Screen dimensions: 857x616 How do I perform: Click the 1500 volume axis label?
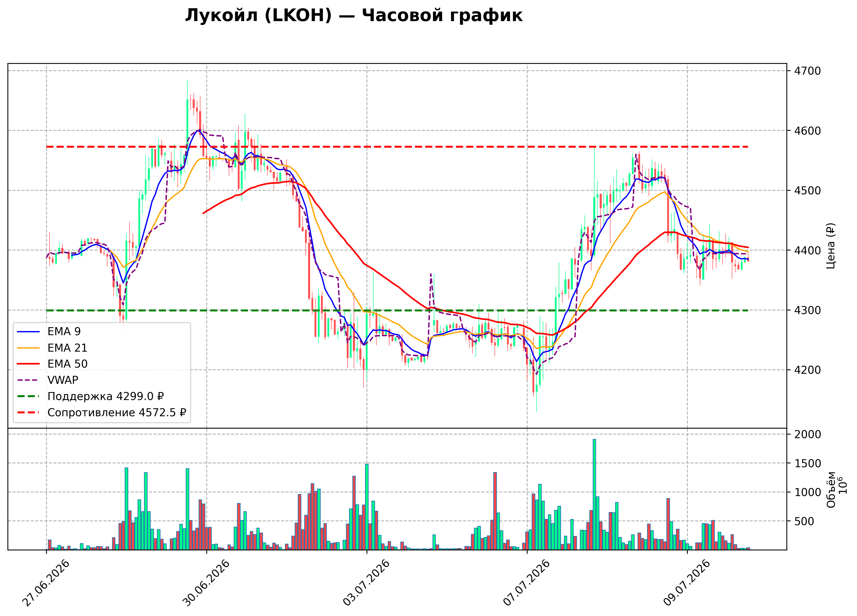tap(808, 463)
